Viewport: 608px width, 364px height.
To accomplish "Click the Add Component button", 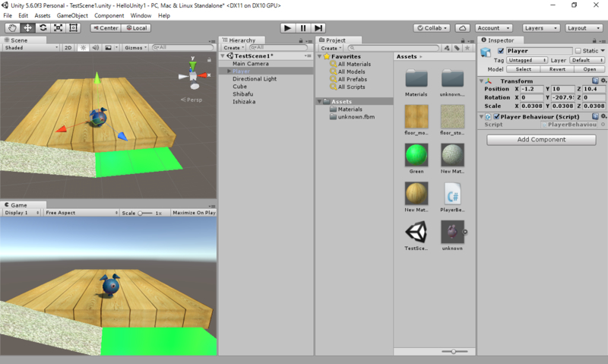I will click(541, 140).
